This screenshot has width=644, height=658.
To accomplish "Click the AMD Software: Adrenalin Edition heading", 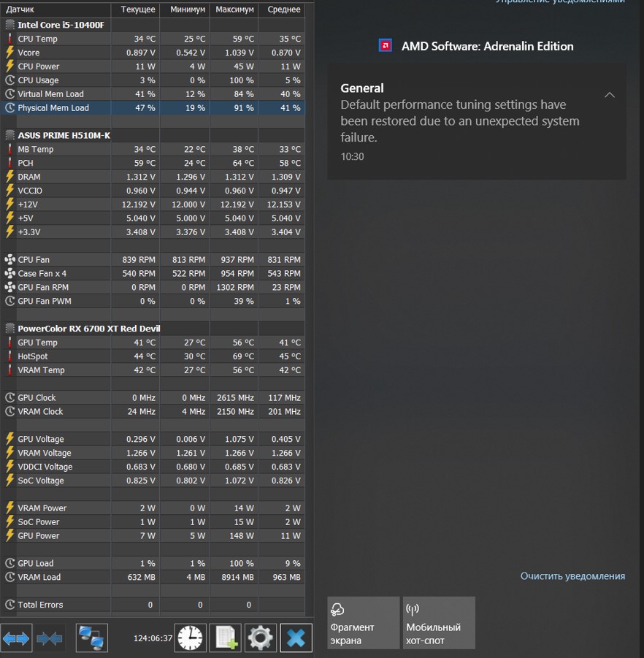I will 488,46.
